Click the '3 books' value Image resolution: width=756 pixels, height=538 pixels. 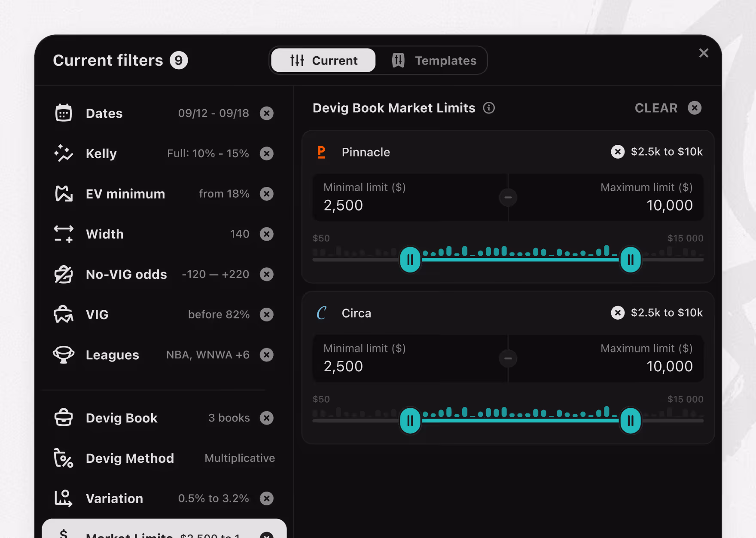point(229,418)
